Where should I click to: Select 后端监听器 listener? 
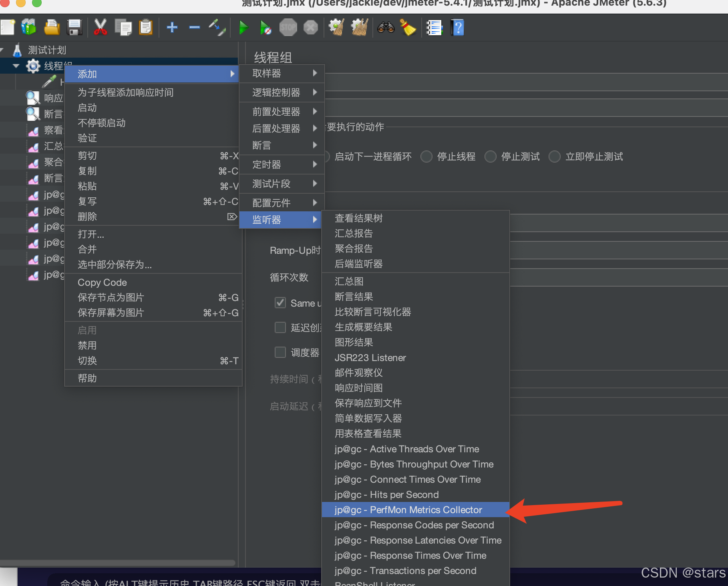416,264
